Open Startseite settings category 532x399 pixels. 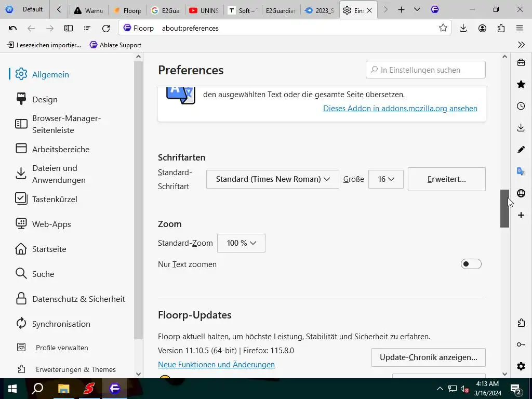pyautogui.click(x=49, y=249)
